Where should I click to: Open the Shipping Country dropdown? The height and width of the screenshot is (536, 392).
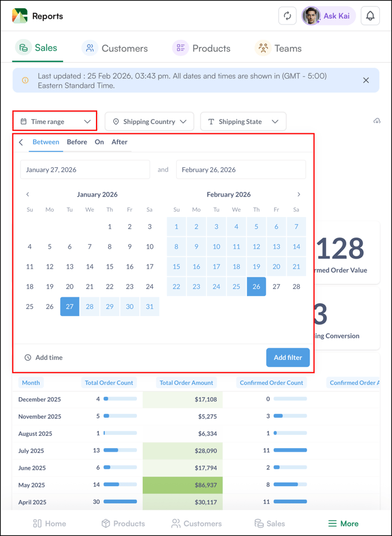point(149,122)
